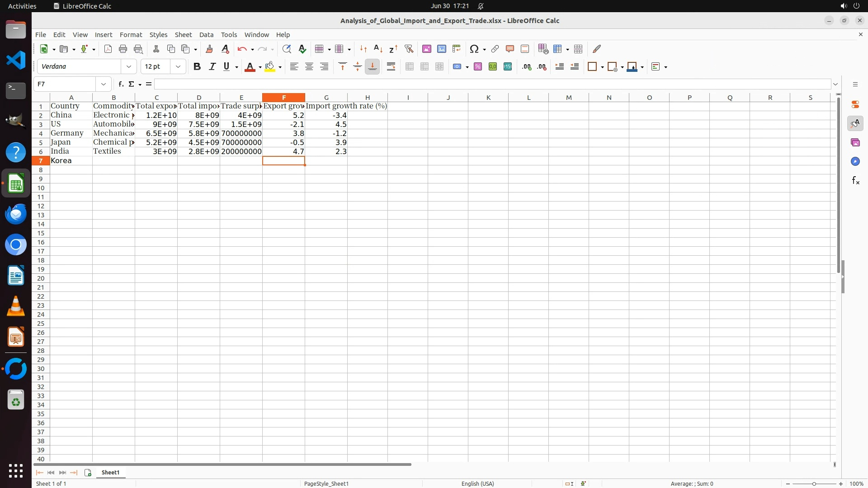Open the Data menu
Screen dimensions: 868x488
[206, 35]
